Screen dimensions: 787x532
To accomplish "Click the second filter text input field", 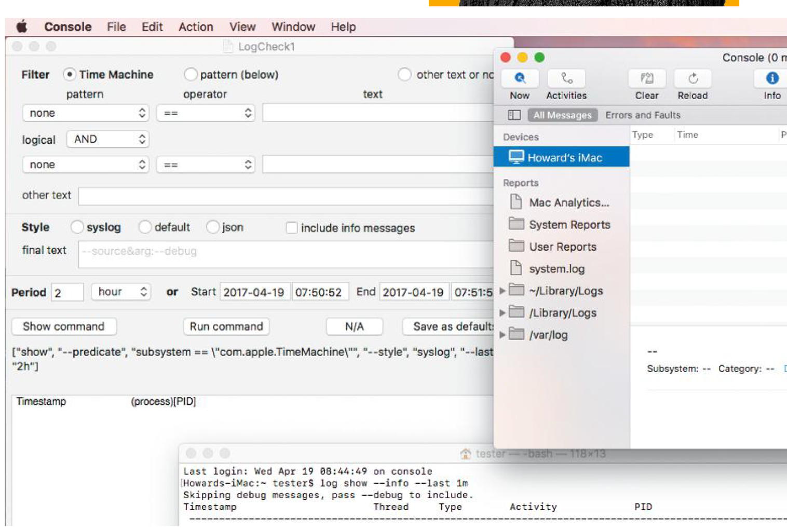I will click(x=378, y=165).
